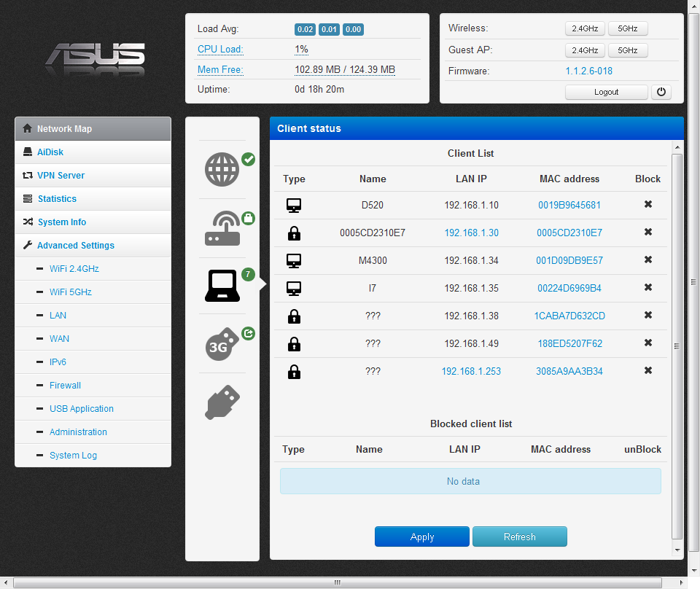The width and height of the screenshot is (700, 589).
Task: Open the 3G USB modem icon
Action: click(x=222, y=344)
